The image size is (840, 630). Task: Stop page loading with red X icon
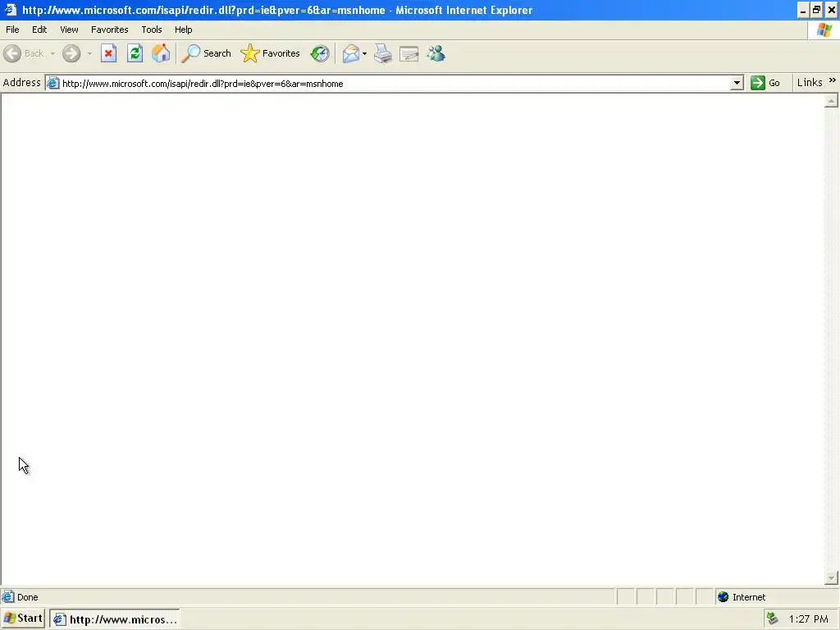(109, 53)
